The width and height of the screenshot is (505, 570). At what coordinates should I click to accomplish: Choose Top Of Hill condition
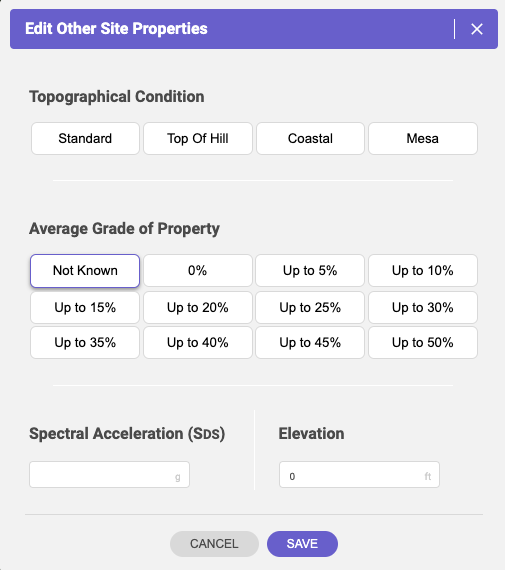coord(198,139)
